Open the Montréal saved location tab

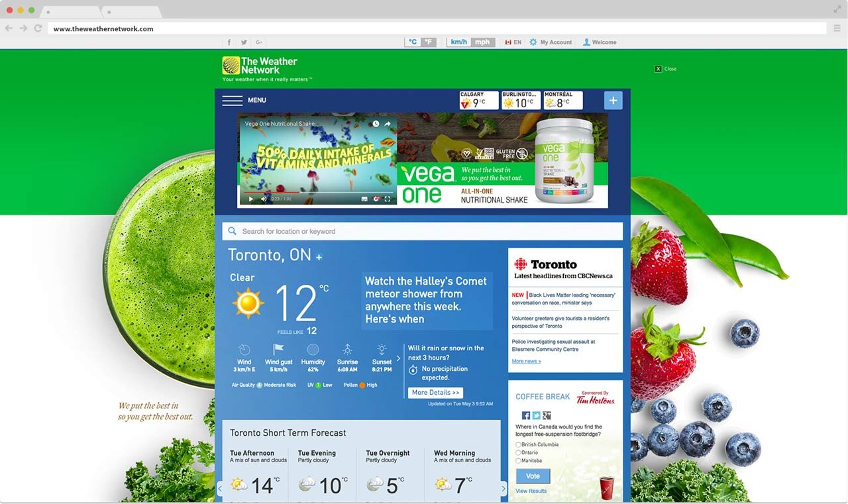pyautogui.click(x=563, y=100)
